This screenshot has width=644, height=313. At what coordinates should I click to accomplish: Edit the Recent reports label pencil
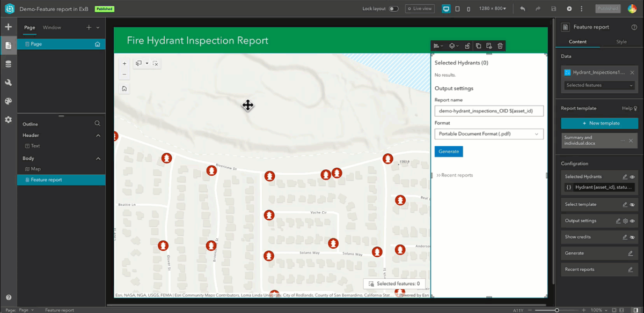(631, 270)
